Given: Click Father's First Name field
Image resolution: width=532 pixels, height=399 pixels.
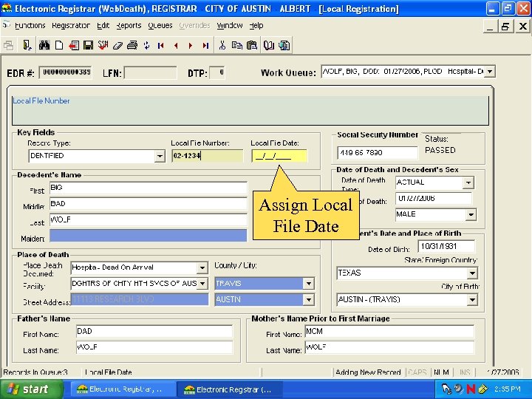Looking at the screenshot, I should click(x=154, y=331).
